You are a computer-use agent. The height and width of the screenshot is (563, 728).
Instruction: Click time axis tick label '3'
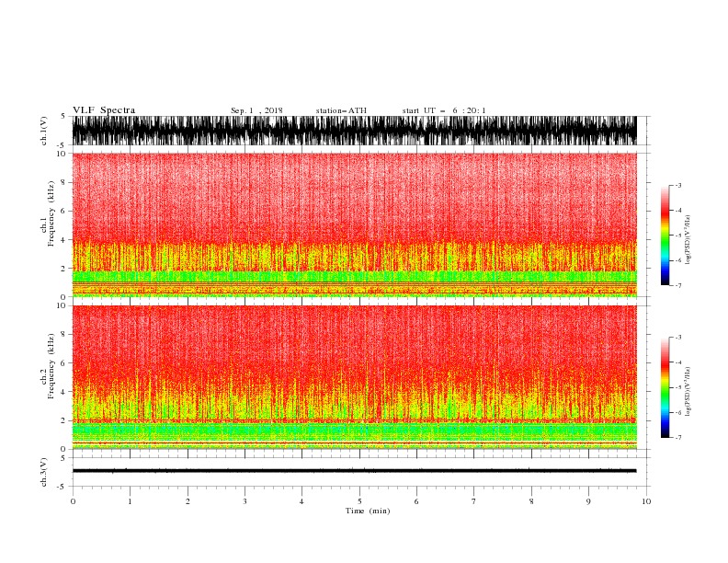(245, 501)
